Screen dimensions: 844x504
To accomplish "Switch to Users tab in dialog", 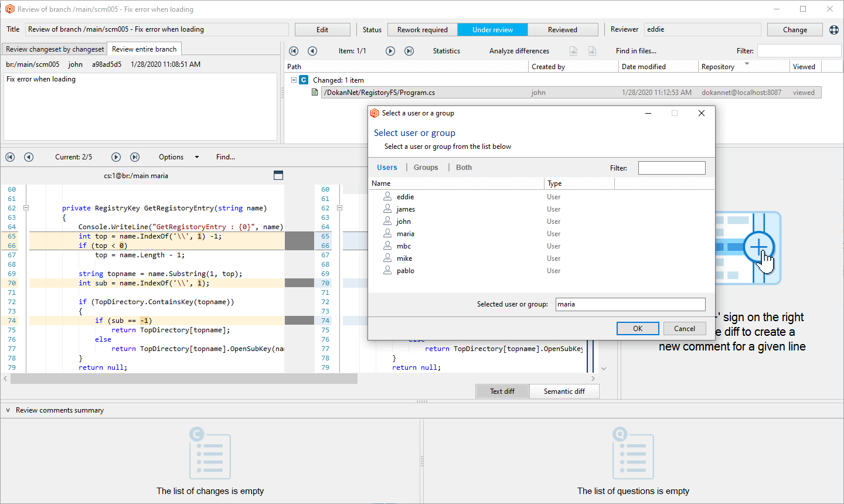I will click(x=387, y=168).
